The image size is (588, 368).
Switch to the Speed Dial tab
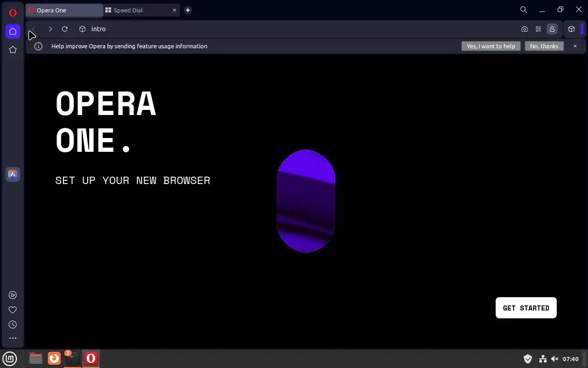pyautogui.click(x=141, y=10)
